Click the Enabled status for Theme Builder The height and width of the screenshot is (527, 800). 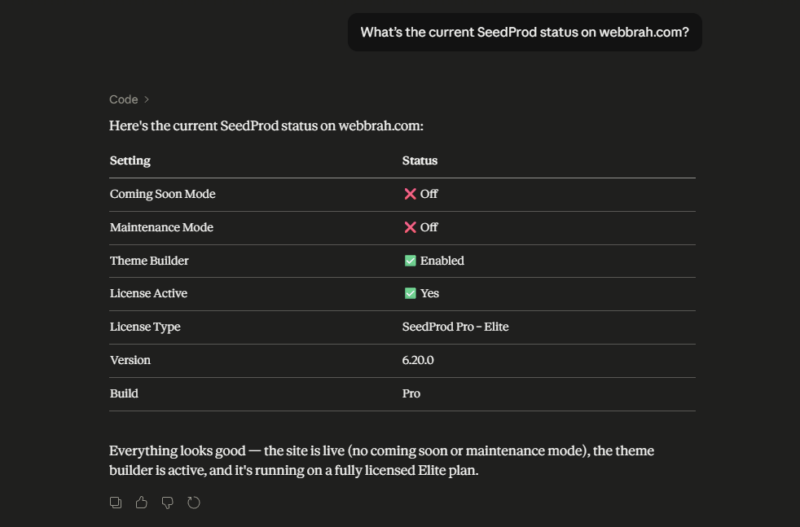pyautogui.click(x=434, y=261)
